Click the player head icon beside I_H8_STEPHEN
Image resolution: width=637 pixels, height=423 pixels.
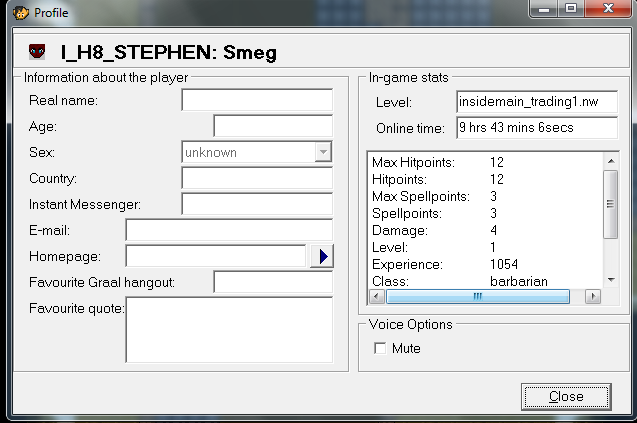coord(37,52)
